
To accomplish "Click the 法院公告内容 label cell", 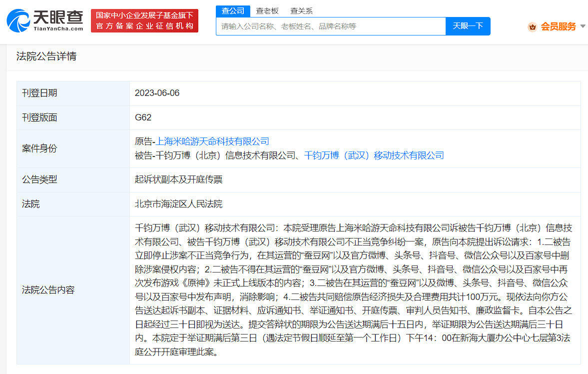I will pyautogui.click(x=73, y=290).
